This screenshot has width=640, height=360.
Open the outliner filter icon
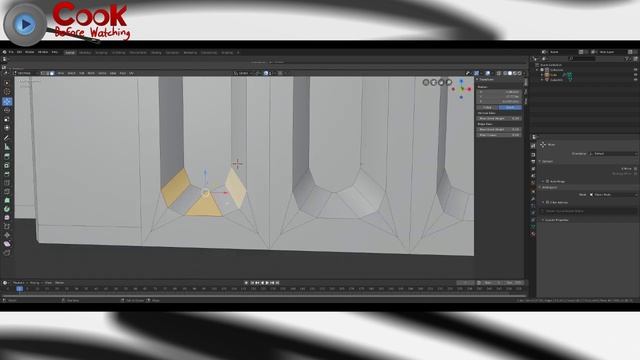pyautogui.click(x=627, y=59)
